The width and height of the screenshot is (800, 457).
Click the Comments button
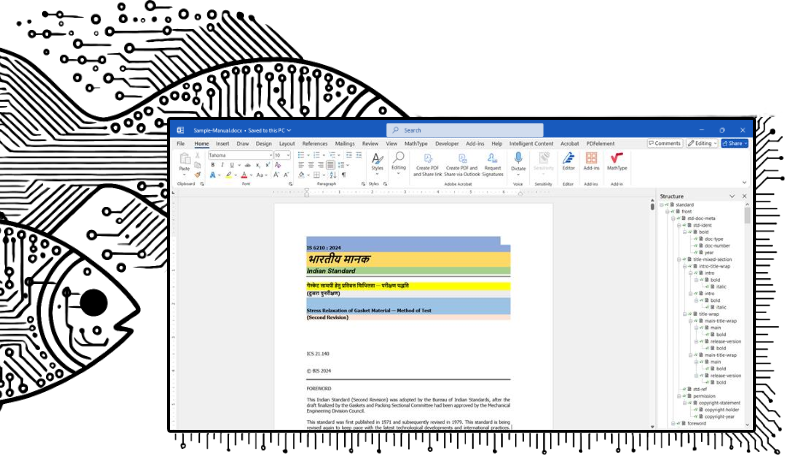click(x=664, y=143)
